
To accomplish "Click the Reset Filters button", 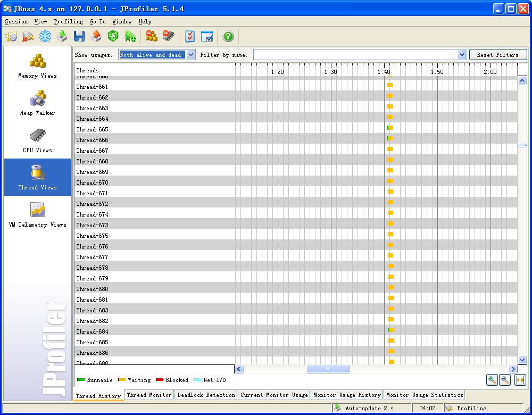I will point(498,55).
